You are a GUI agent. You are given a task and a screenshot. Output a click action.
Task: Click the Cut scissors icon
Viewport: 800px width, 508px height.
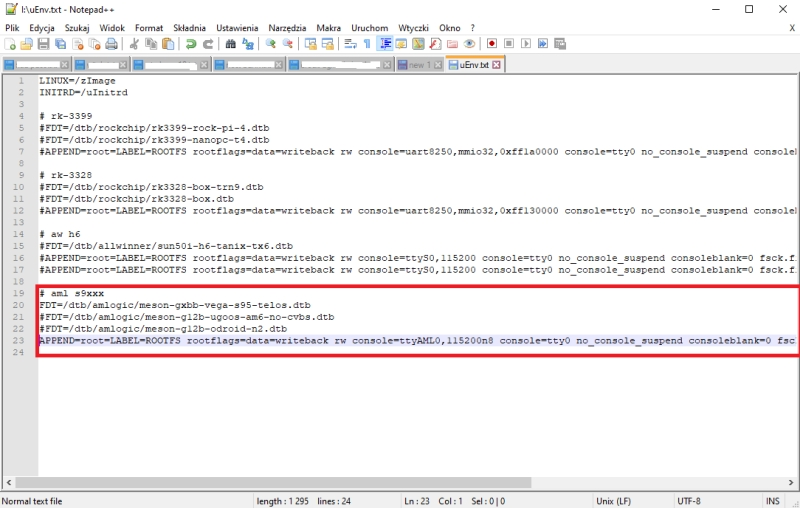click(x=133, y=44)
